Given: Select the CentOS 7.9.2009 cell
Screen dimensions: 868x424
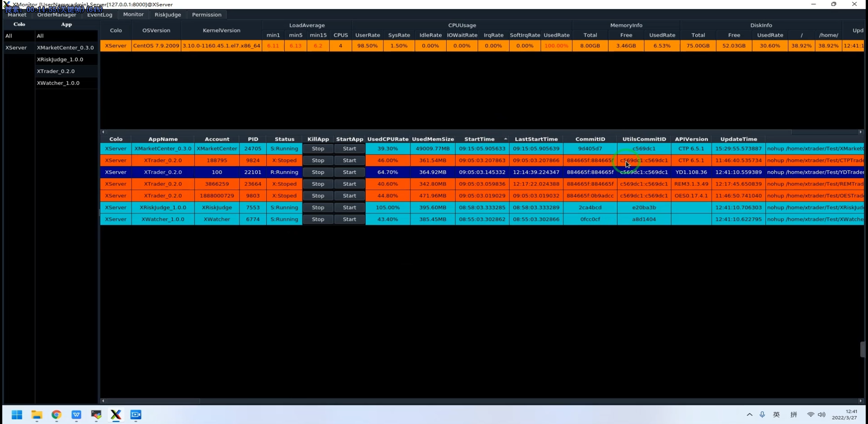Looking at the screenshot, I should (156, 46).
